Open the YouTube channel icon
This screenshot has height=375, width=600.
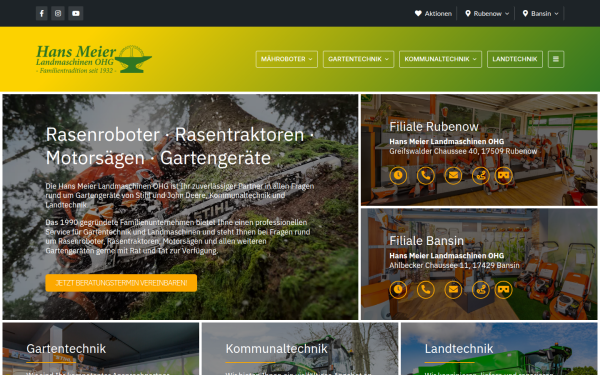[x=76, y=13]
